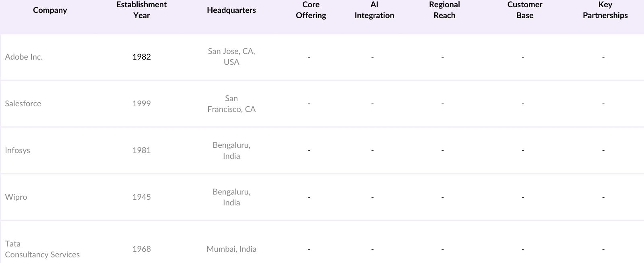Select the Wipro company cell
The height and width of the screenshot is (263, 644).
click(16, 197)
